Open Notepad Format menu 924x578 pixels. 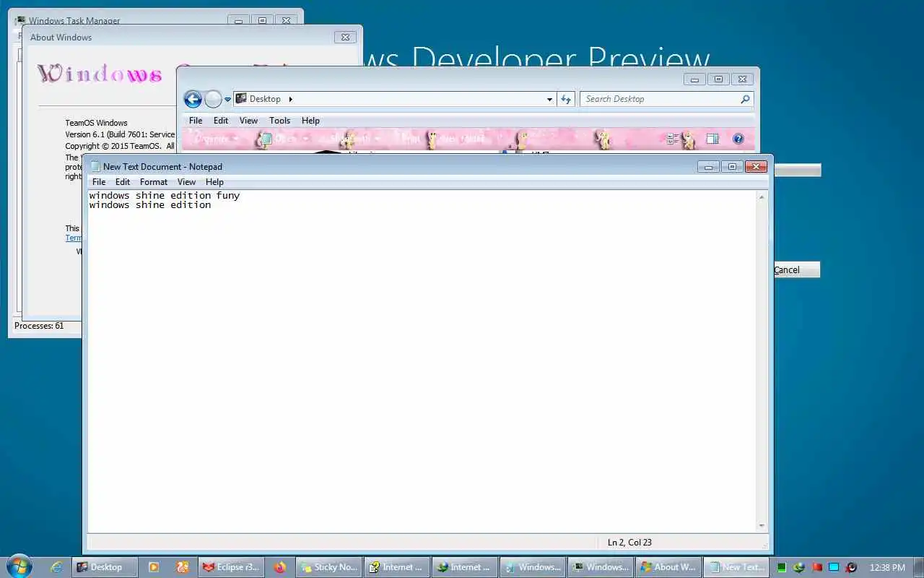(154, 182)
